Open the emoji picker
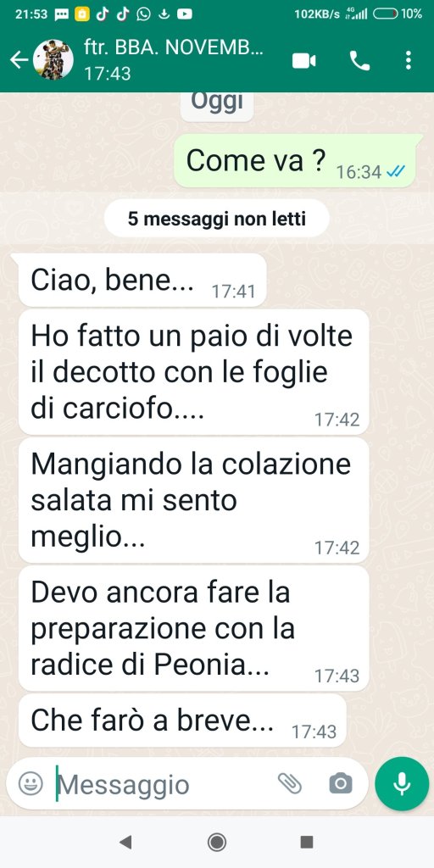 (x=31, y=783)
